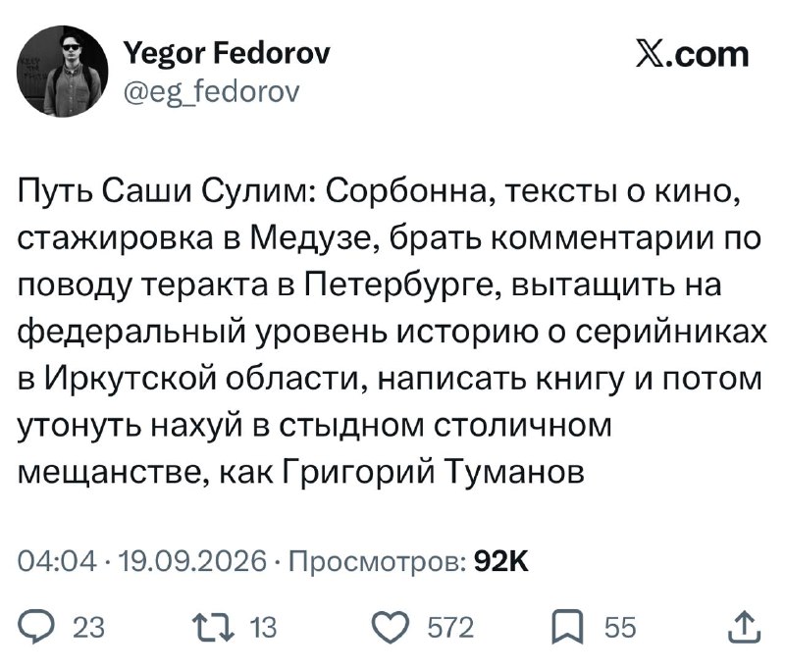Click the repost arrows icon
The image size is (785, 672).
(x=214, y=628)
